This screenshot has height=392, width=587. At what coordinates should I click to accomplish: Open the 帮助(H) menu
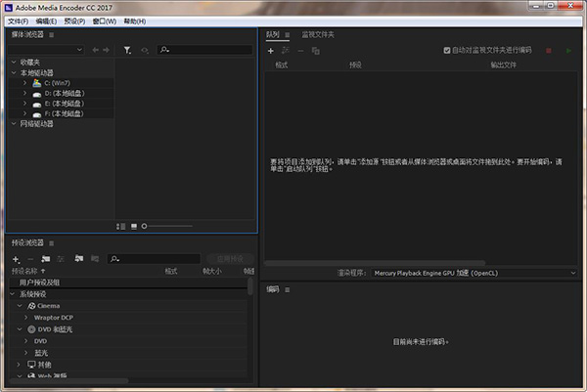click(135, 22)
